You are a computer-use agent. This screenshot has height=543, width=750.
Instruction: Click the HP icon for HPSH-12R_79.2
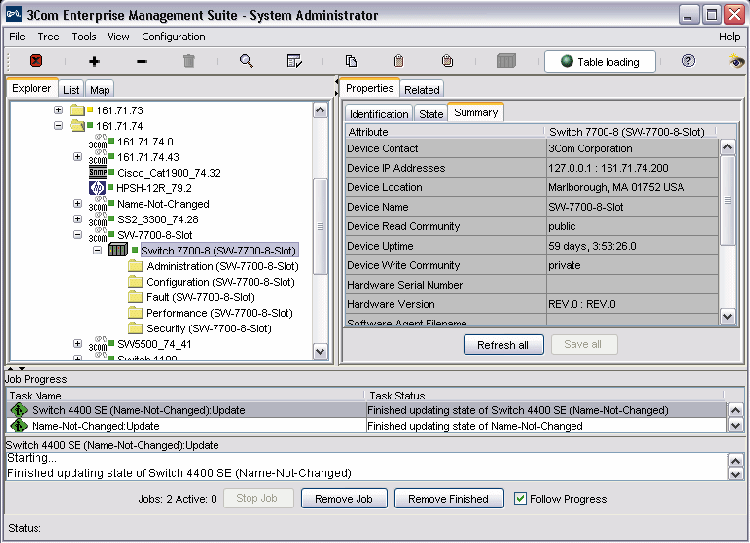[x=97, y=187]
